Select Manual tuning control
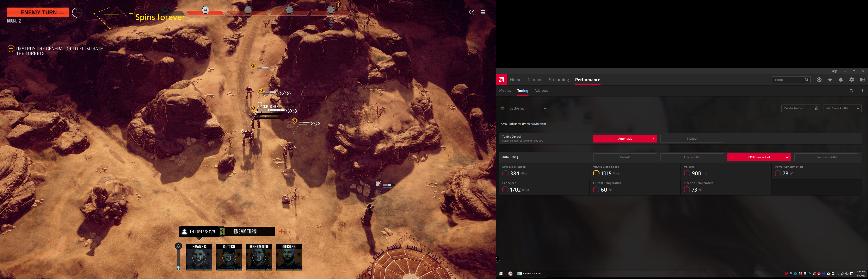Screen dimensions: 868x279 tap(692, 139)
